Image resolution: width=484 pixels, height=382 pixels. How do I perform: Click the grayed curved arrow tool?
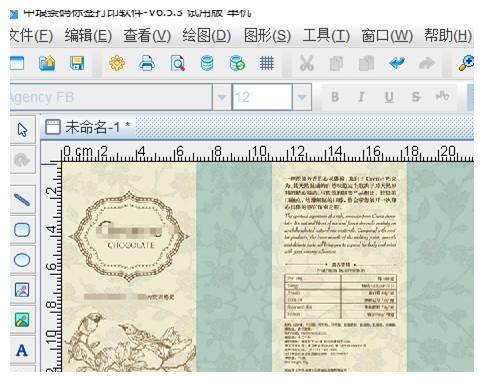point(22,160)
